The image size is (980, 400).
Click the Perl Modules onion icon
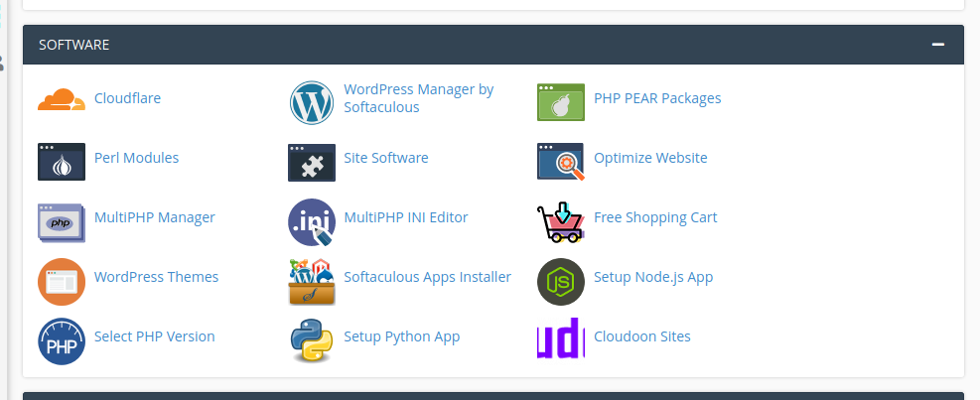62,162
